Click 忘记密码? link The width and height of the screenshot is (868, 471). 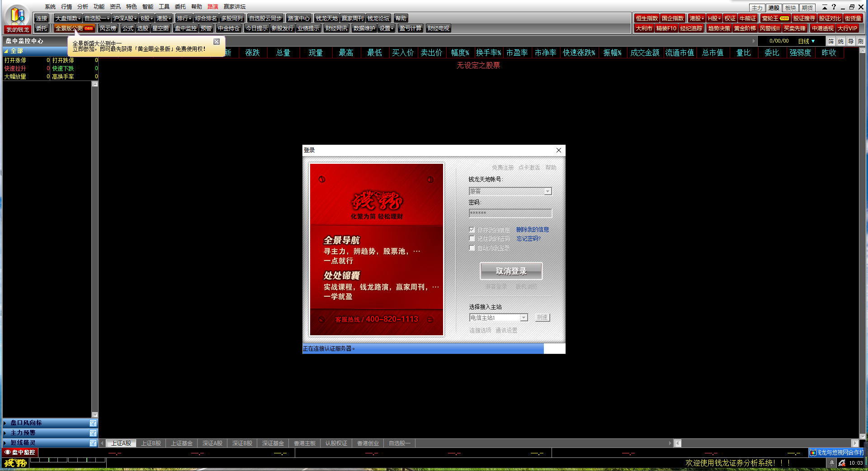[x=528, y=238]
